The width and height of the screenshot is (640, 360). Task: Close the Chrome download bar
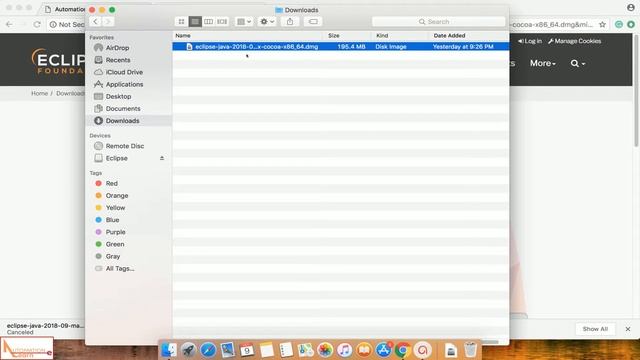tap(628, 329)
